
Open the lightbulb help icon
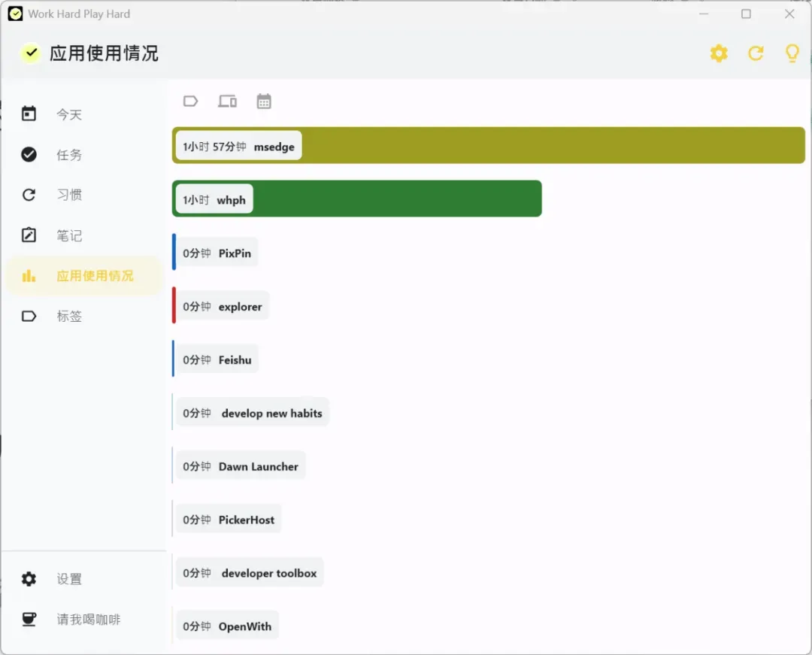pyautogui.click(x=792, y=53)
